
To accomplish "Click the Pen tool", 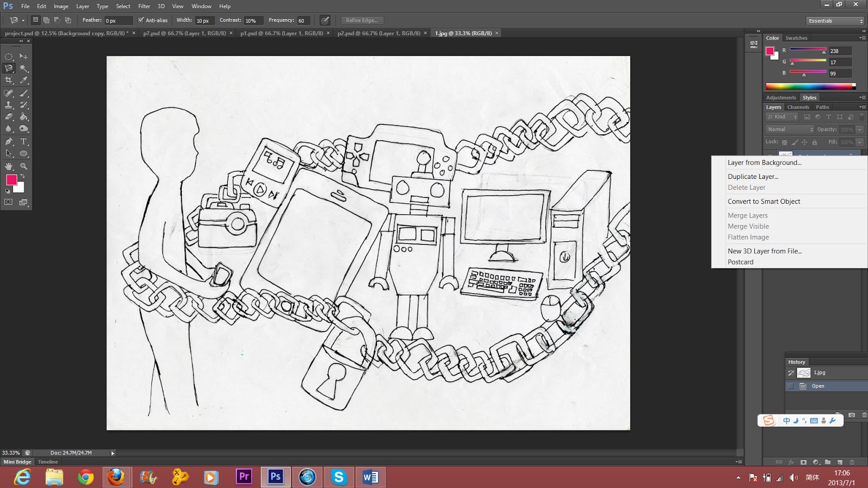I will [9, 142].
